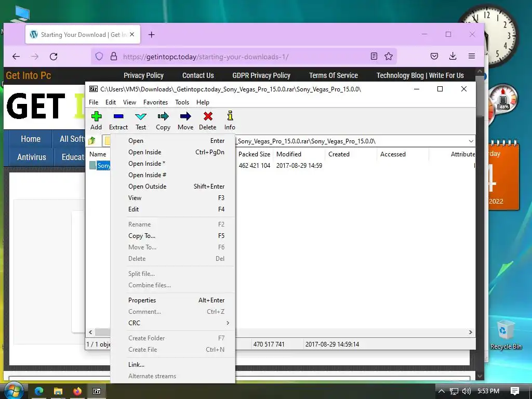532x399 pixels.
Task: Choose Open Inside # entry
Action: point(173,175)
